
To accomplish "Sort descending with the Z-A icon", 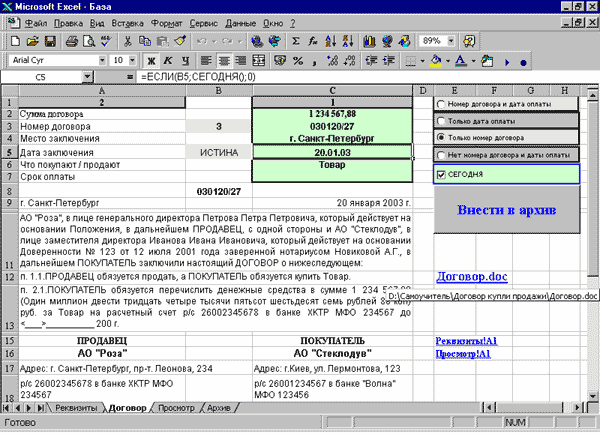I will [x=348, y=41].
